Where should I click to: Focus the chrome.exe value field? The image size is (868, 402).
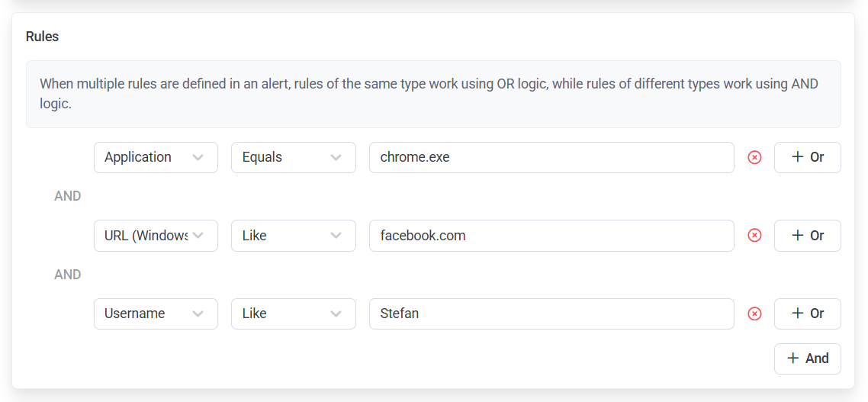click(551, 158)
